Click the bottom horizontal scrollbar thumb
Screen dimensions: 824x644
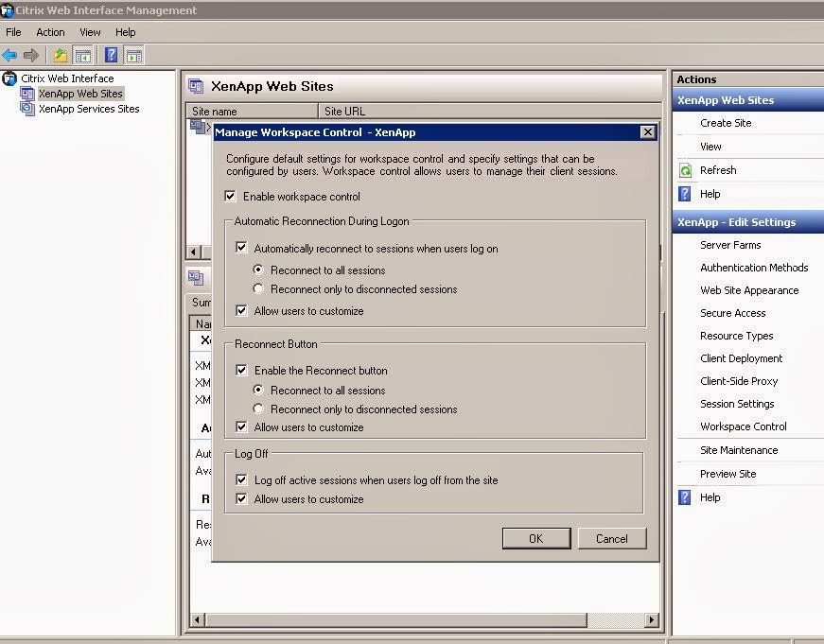pyautogui.click(x=395, y=619)
